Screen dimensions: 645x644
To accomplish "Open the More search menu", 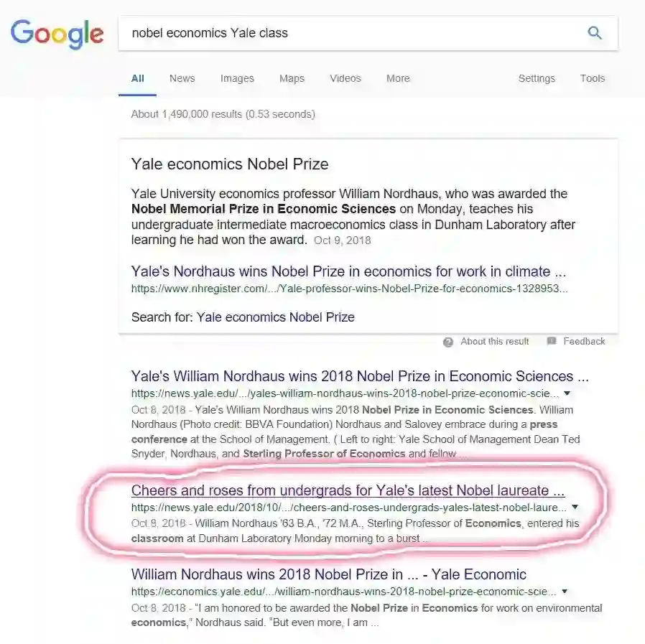I will click(x=398, y=78).
